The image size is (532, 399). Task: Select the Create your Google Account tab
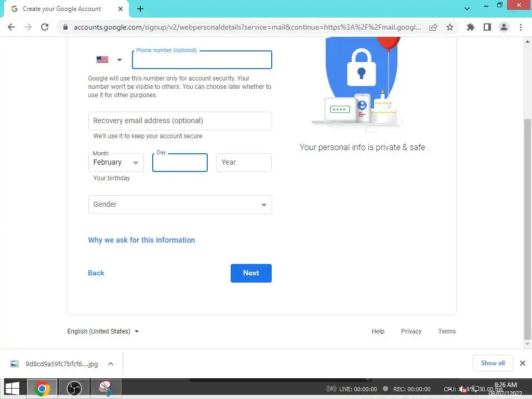(x=66, y=9)
